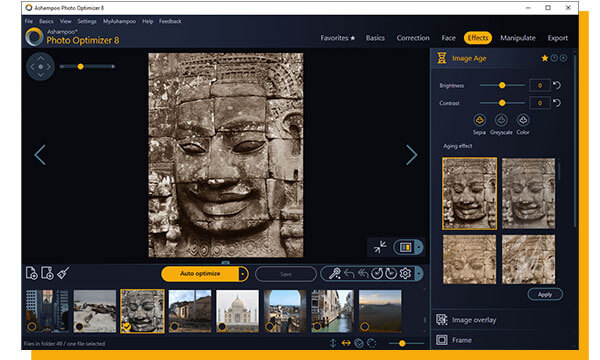This screenshot has height=360, width=600.
Task: Open the MyAshampoo menu
Action: [119, 21]
